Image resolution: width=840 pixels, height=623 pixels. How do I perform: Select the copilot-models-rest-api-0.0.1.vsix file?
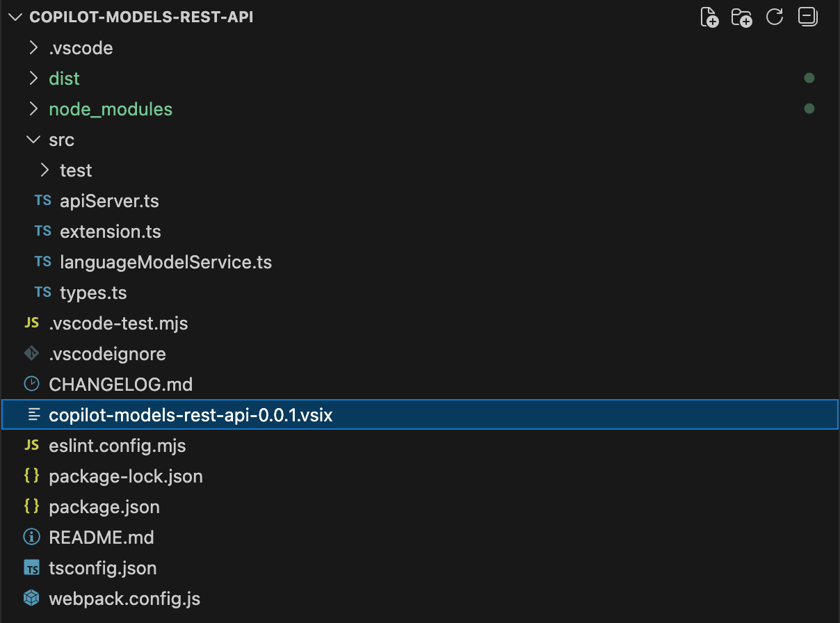pyautogui.click(x=191, y=415)
